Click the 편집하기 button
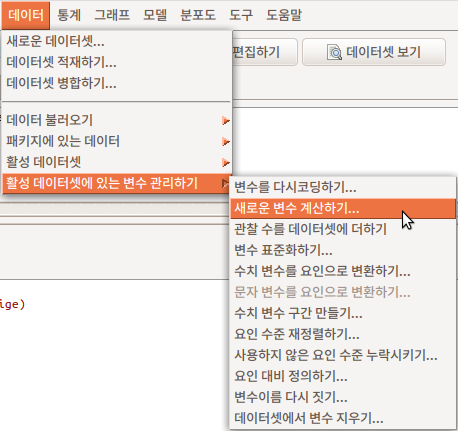458x431 pixels. pos(264,52)
